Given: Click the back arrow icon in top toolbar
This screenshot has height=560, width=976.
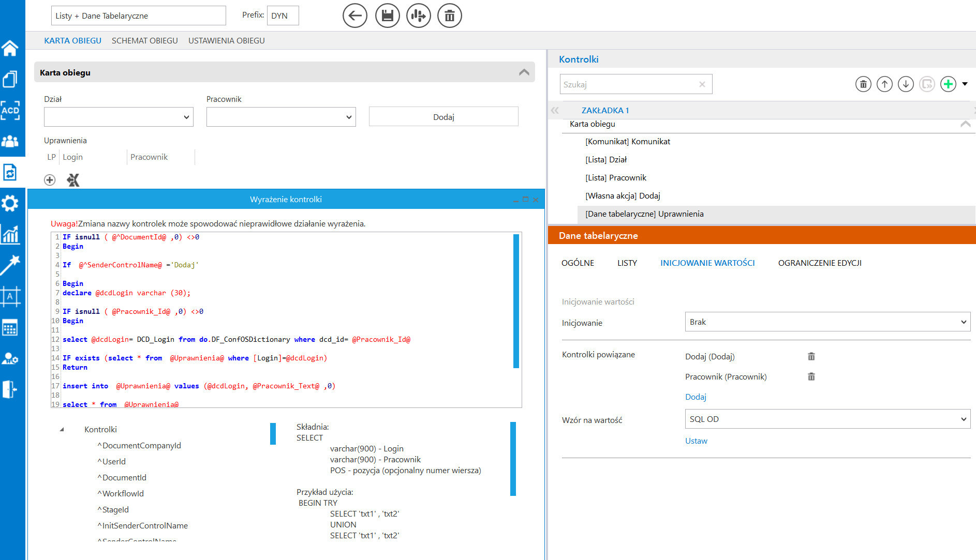Looking at the screenshot, I should (x=355, y=16).
